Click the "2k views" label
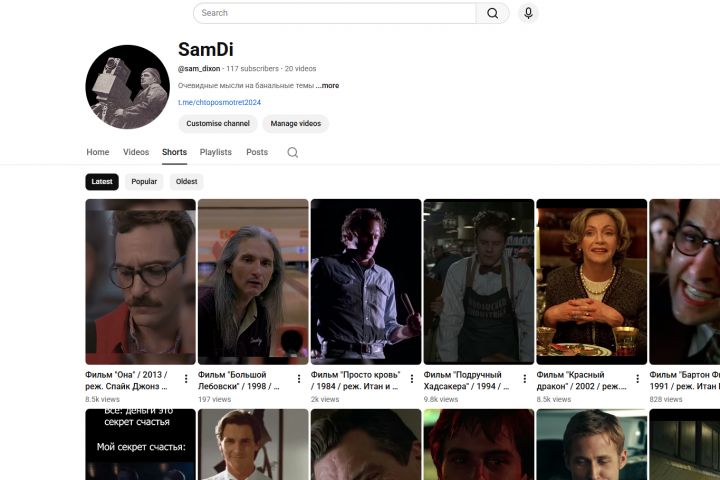720x480 pixels. (x=325, y=399)
